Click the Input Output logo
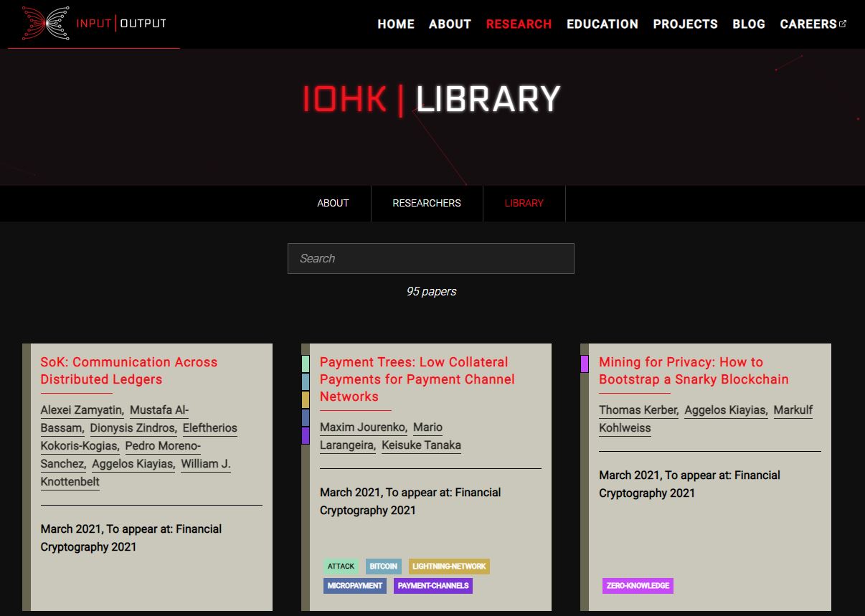865x616 pixels. tap(94, 24)
